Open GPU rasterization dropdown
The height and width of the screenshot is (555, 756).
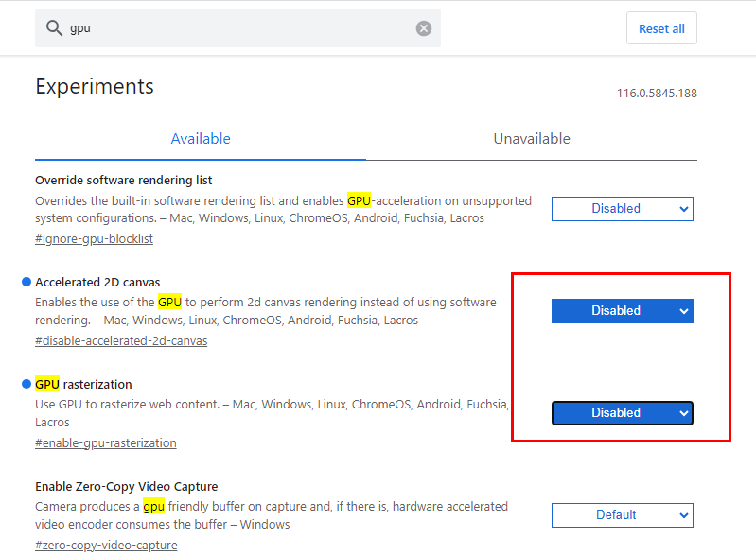pos(622,413)
